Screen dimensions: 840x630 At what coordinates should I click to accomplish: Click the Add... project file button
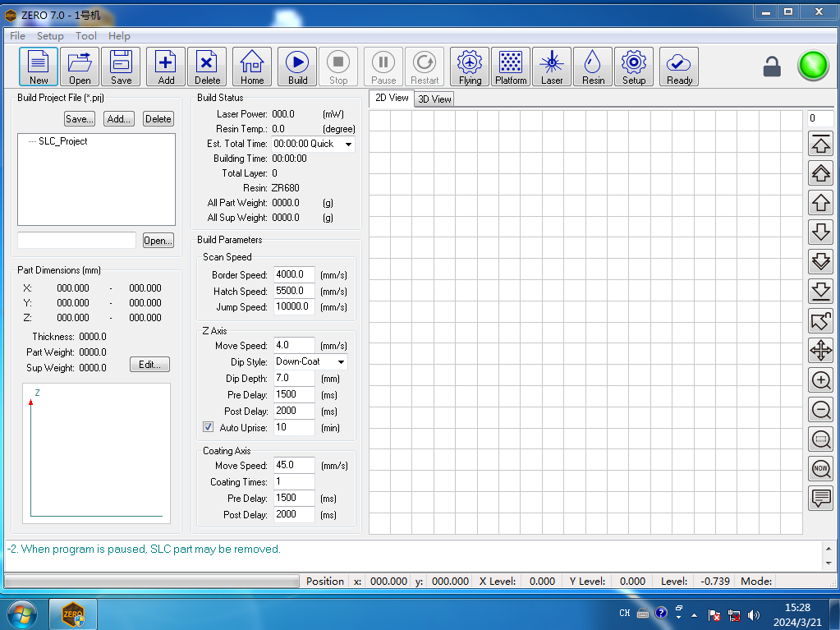[118, 119]
